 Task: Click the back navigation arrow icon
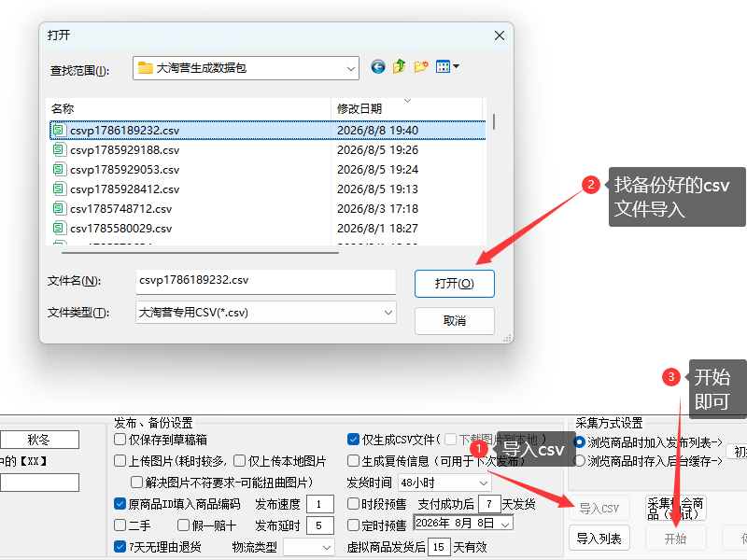pos(378,66)
